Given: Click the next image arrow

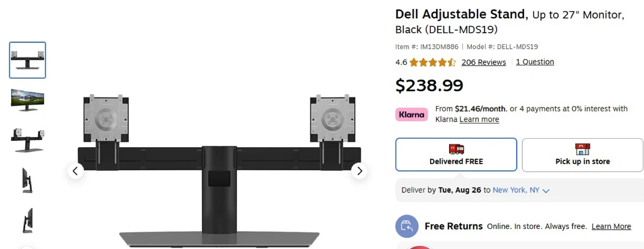Looking at the screenshot, I should [359, 171].
